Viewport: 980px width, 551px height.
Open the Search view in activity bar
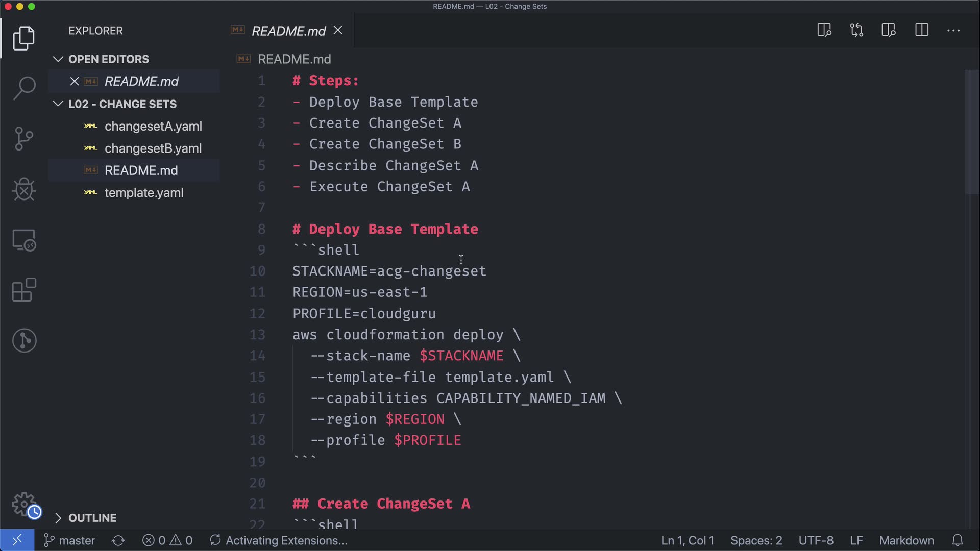pos(24,88)
